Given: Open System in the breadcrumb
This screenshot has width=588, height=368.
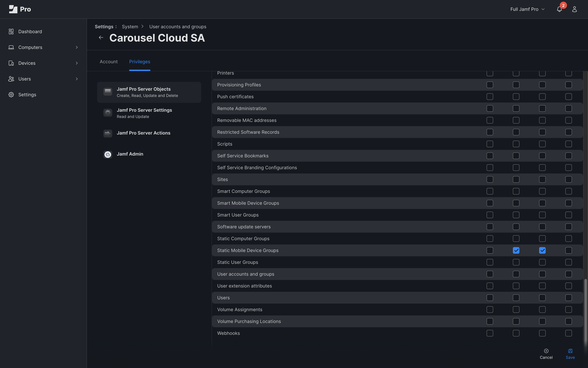Looking at the screenshot, I should tap(130, 26).
